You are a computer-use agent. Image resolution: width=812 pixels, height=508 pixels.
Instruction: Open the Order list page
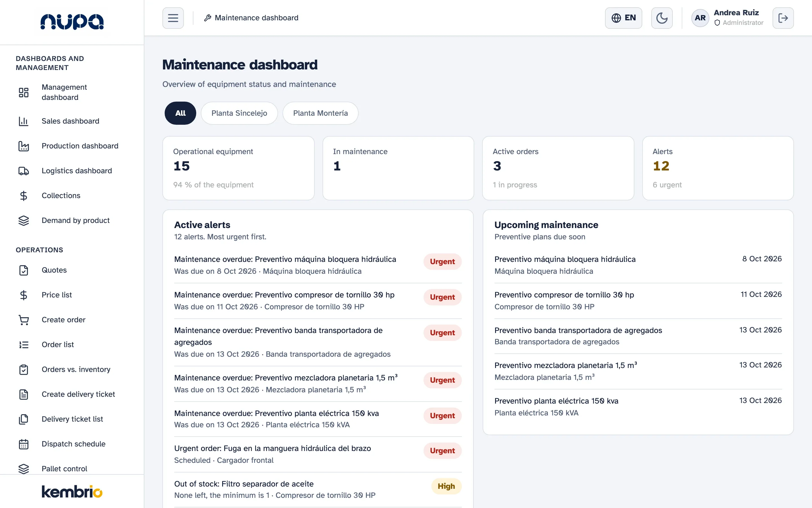click(x=58, y=345)
